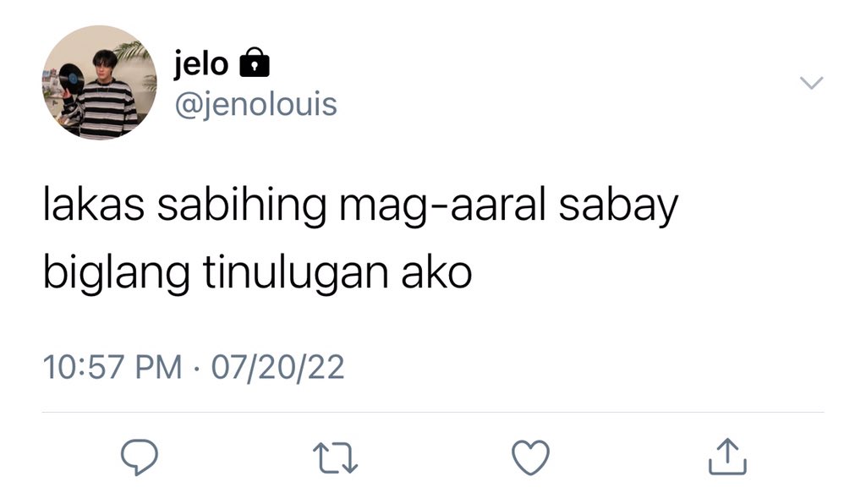Click the date 07/20/22
The image size is (866, 504).
(277, 367)
